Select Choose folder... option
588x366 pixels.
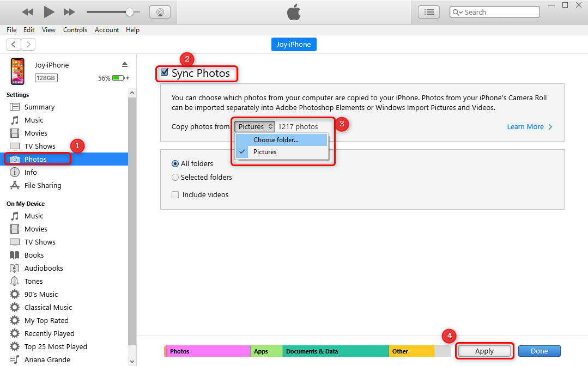[x=282, y=140]
